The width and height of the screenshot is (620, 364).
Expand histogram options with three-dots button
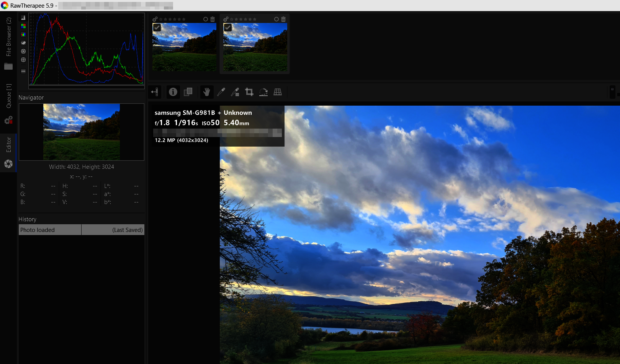pyautogui.click(x=23, y=71)
